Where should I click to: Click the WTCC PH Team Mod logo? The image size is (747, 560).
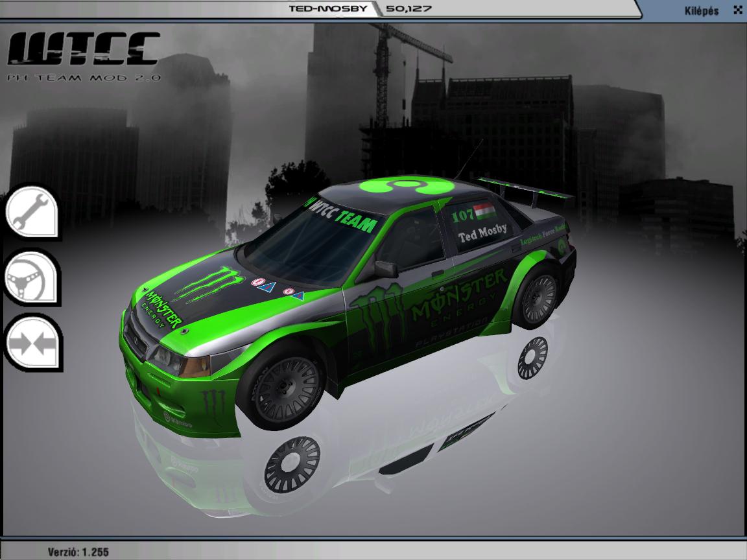[x=84, y=56]
